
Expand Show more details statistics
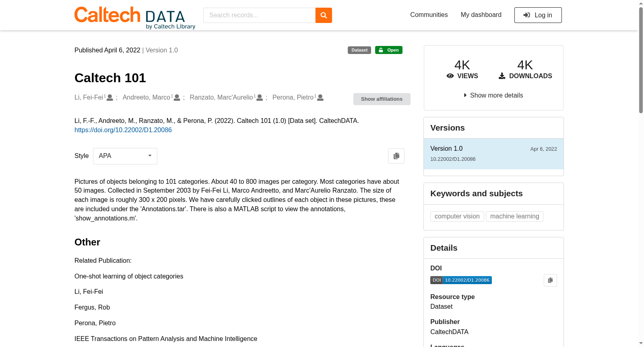click(x=493, y=96)
